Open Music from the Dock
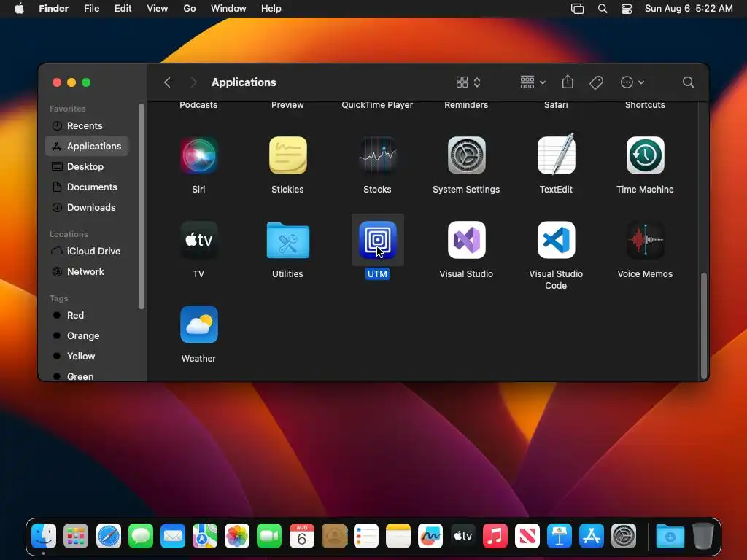Viewport: 747px width, 560px height. [495, 536]
